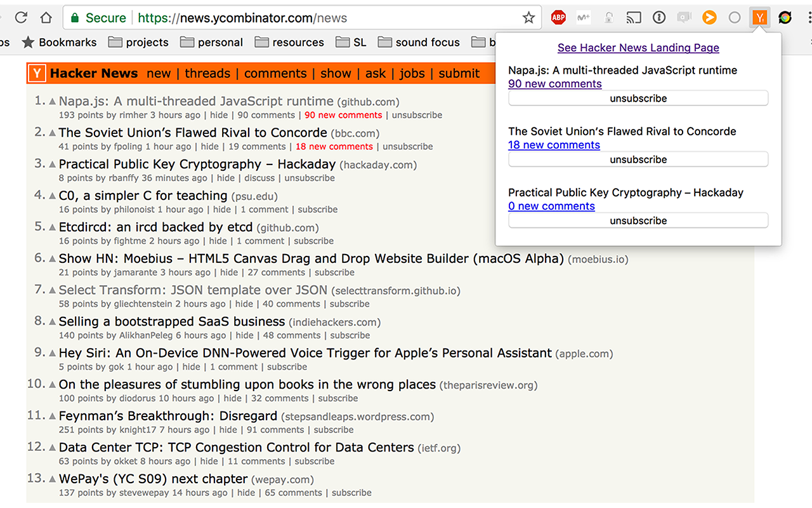Upvote the Napa.js story

pyautogui.click(x=53, y=102)
